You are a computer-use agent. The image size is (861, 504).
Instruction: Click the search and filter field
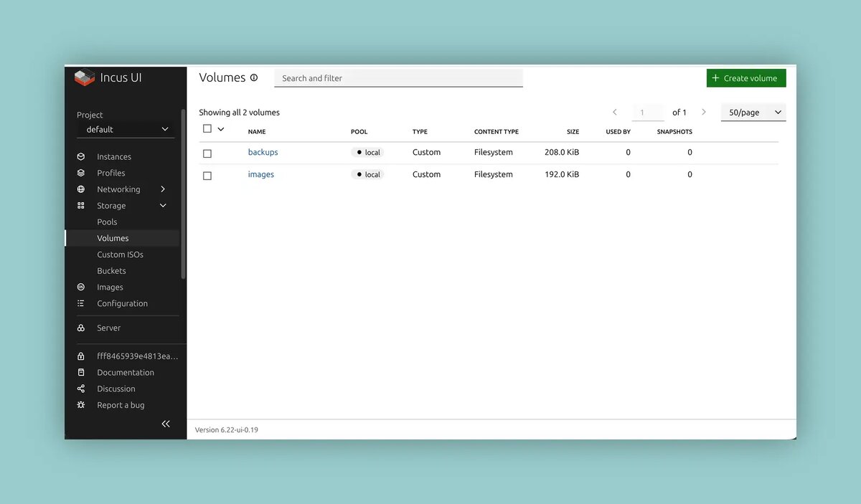coord(398,77)
